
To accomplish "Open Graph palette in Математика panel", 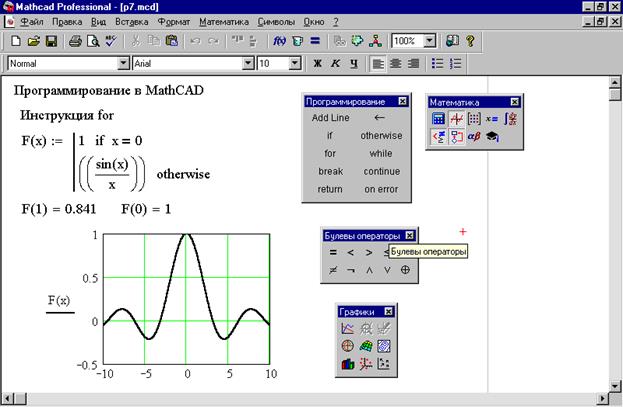I will (457, 118).
